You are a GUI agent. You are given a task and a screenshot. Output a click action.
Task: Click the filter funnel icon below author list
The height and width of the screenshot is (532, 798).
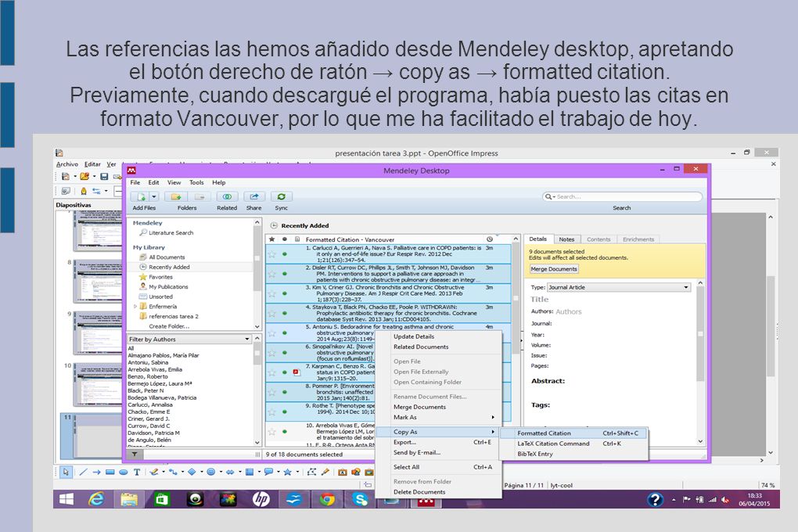pyautogui.click(x=135, y=454)
